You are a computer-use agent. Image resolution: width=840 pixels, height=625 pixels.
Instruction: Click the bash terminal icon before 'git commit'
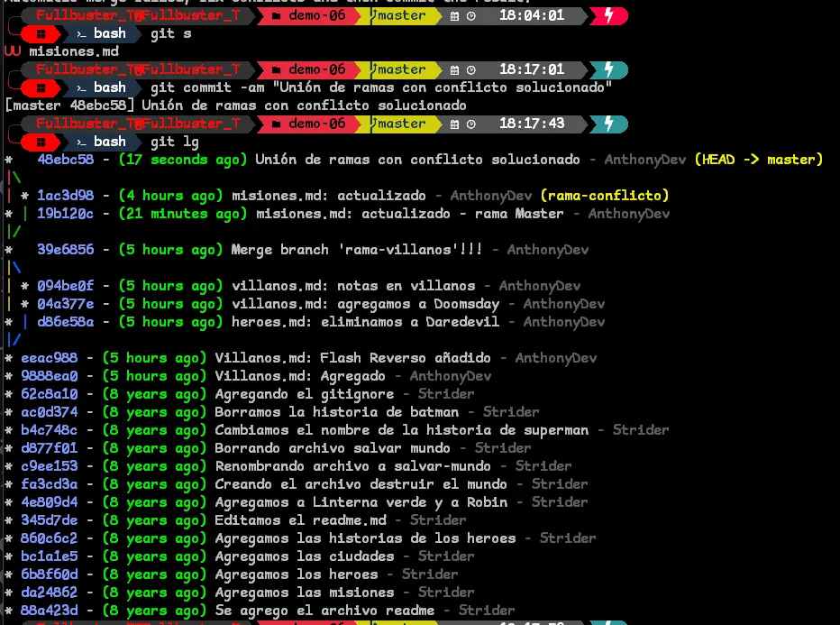[81, 87]
